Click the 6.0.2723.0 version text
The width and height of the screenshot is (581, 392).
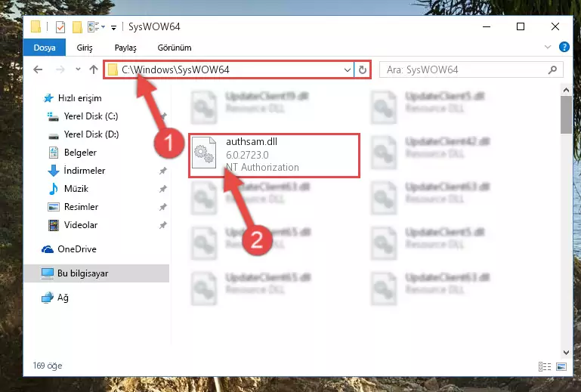247,155
